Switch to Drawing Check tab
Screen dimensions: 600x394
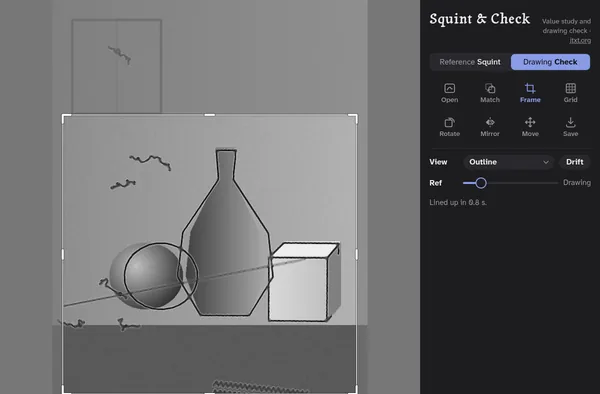click(x=550, y=62)
